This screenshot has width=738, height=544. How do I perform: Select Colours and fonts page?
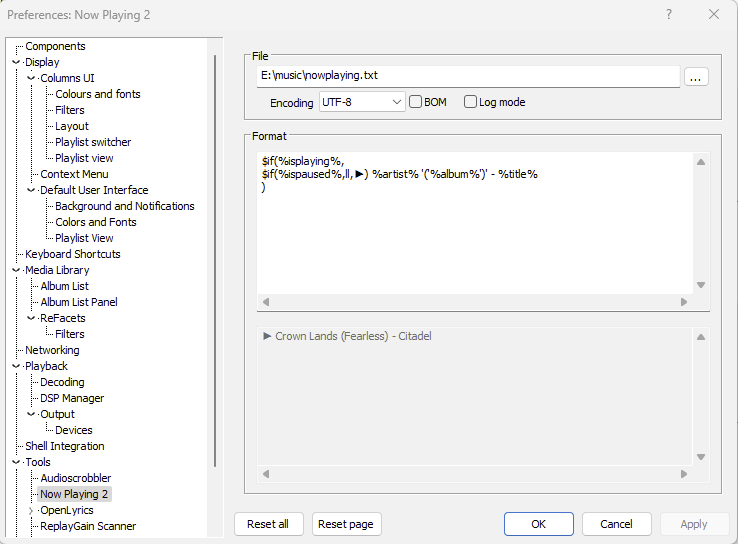(97, 94)
